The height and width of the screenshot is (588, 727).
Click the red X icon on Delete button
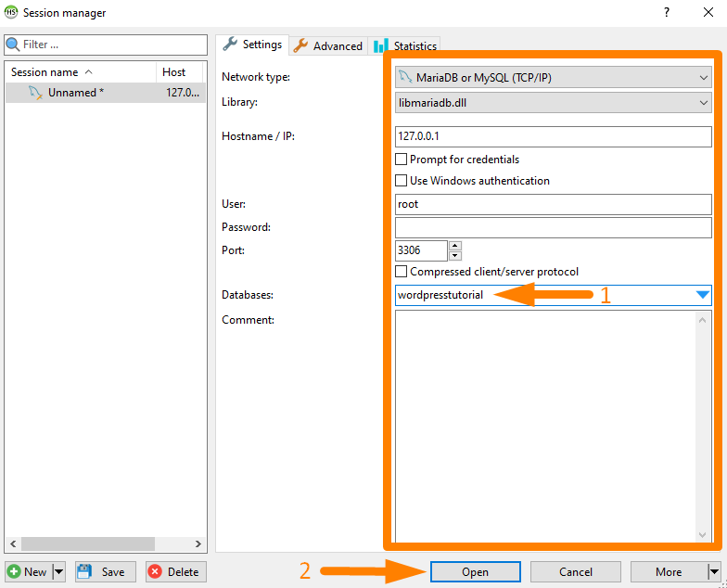pyautogui.click(x=155, y=571)
